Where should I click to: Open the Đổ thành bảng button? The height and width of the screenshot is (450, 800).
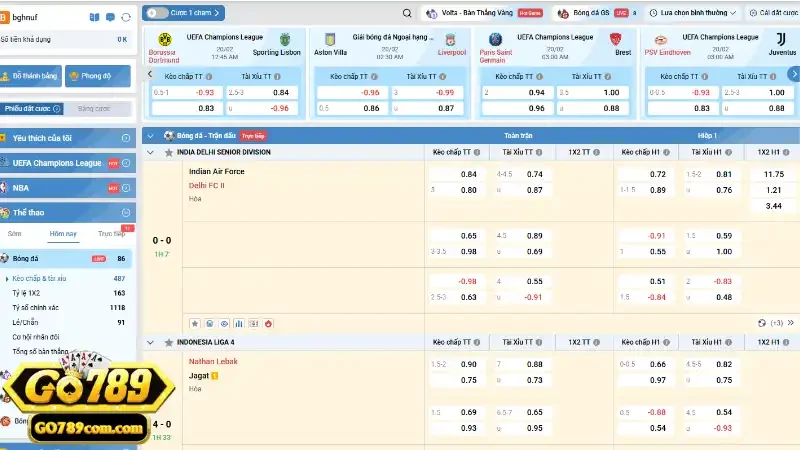click(32, 76)
